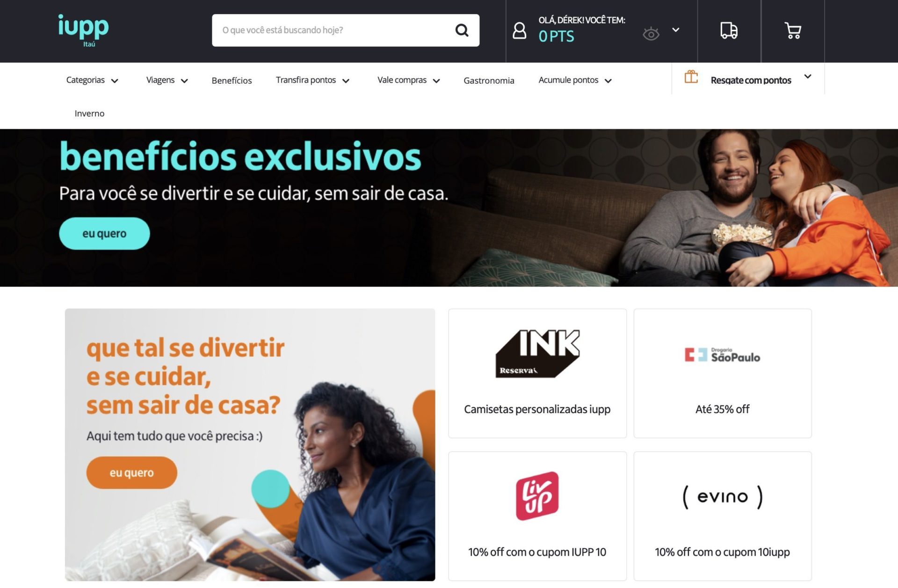Focus the product search field
Viewport: 898px width, 588px height.
(x=332, y=30)
